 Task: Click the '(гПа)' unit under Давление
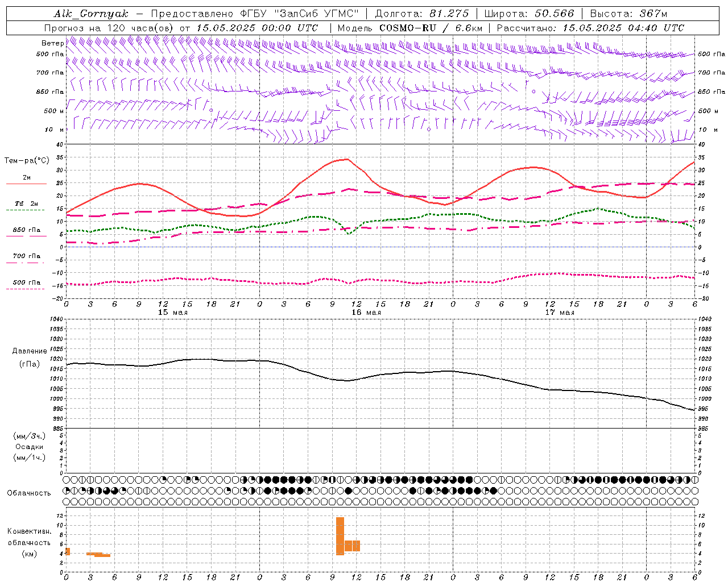point(30,364)
